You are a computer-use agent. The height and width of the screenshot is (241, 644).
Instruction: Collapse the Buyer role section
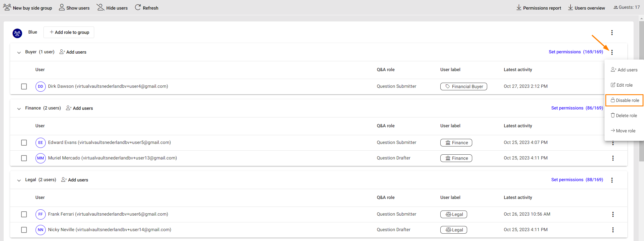point(19,52)
